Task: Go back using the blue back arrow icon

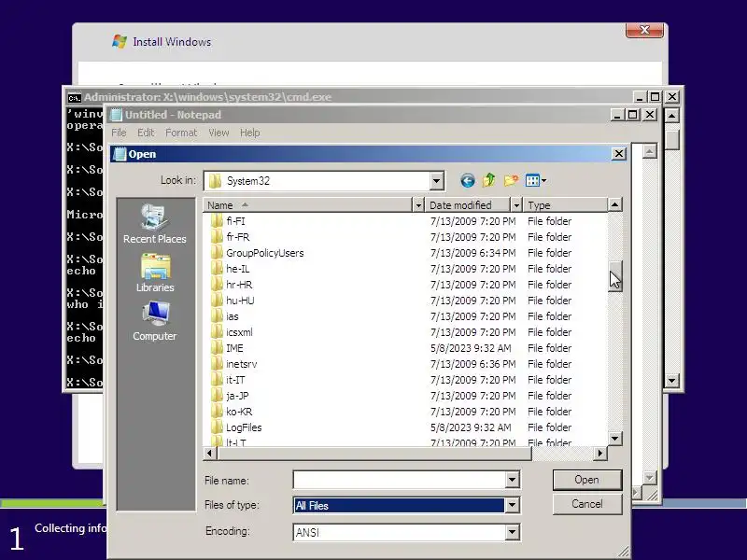Action: [468, 180]
